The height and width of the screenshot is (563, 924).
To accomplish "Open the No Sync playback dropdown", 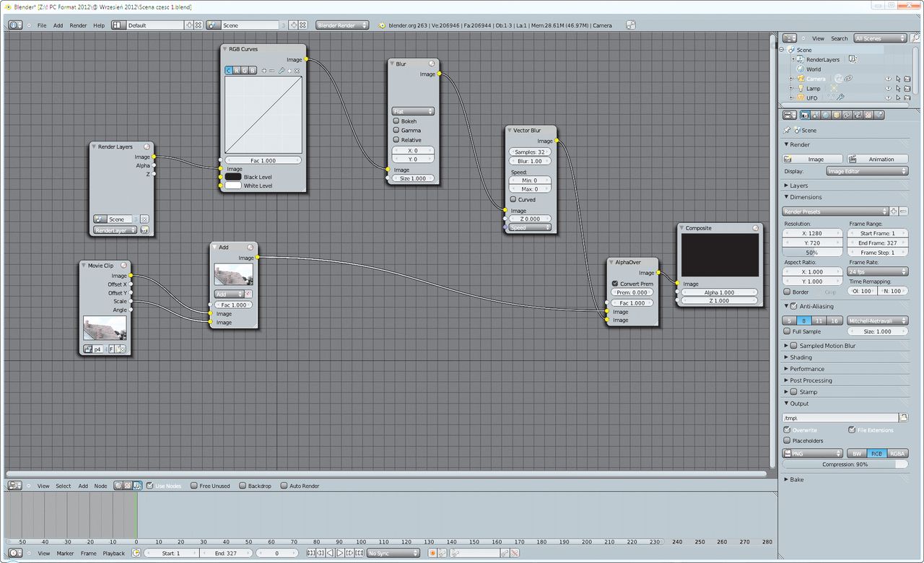I will tap(393, 553).
